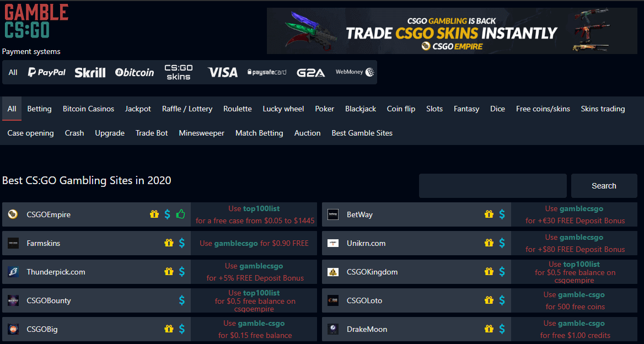Switch to the Case opening category
The image size is (644, 344).
click(x=30, y=133)
